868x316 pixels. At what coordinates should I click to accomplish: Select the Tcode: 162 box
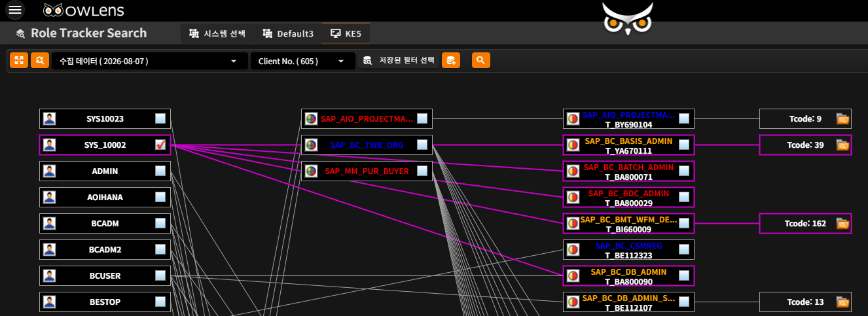(x=805, y=223)
